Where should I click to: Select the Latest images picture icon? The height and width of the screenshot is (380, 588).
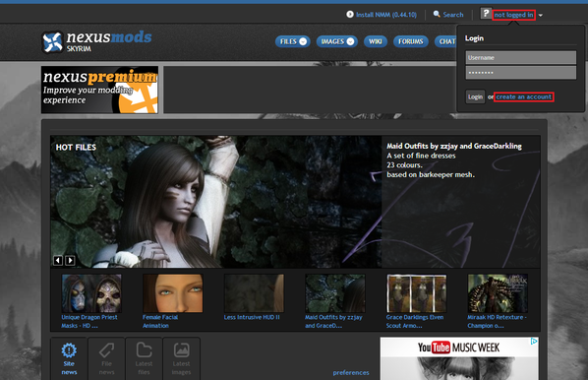[182, 349]
